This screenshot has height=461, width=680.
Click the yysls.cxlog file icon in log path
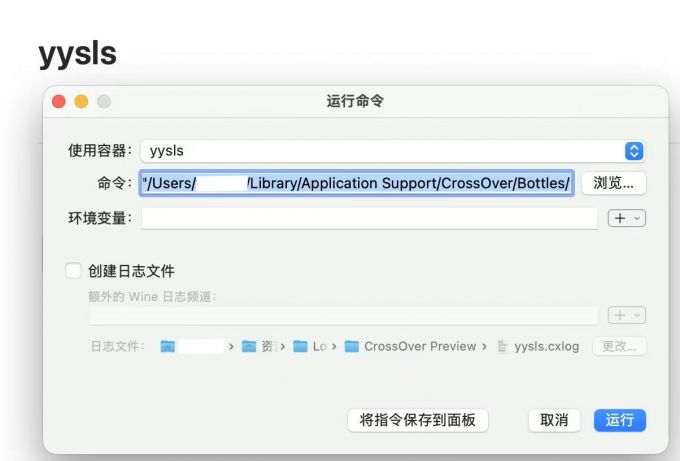(502, 346)
